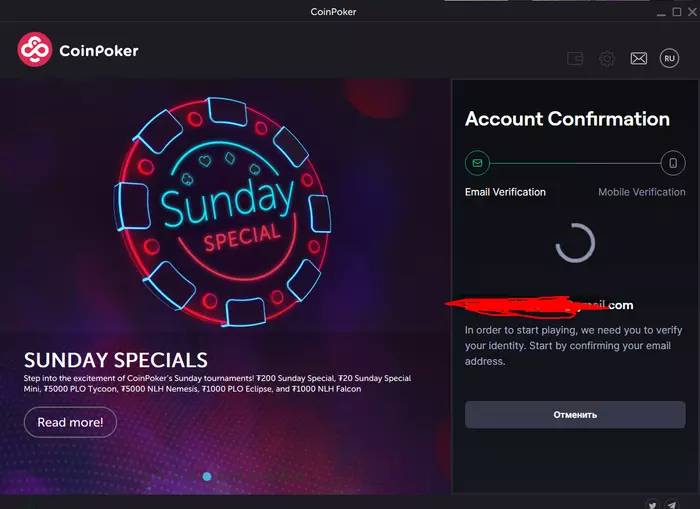700x509 pixels.
Task: Open the Twitter link icon
Action: pos(652,504)
